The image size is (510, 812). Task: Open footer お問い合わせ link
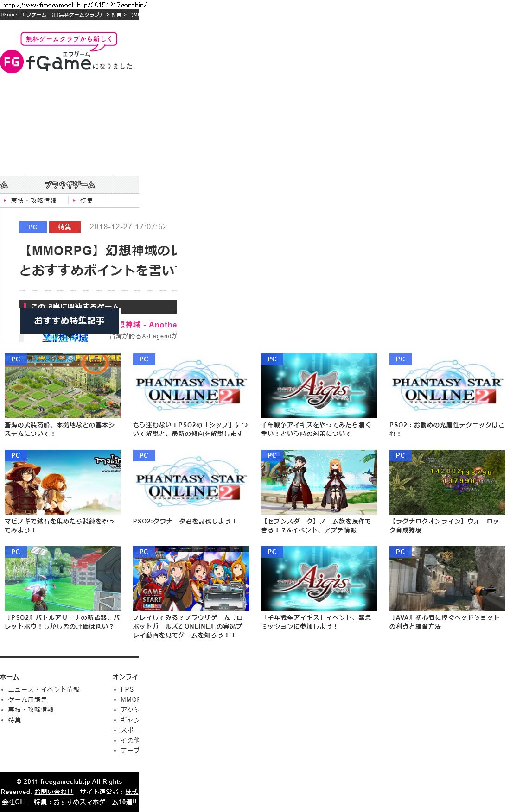tap(54, 792)
